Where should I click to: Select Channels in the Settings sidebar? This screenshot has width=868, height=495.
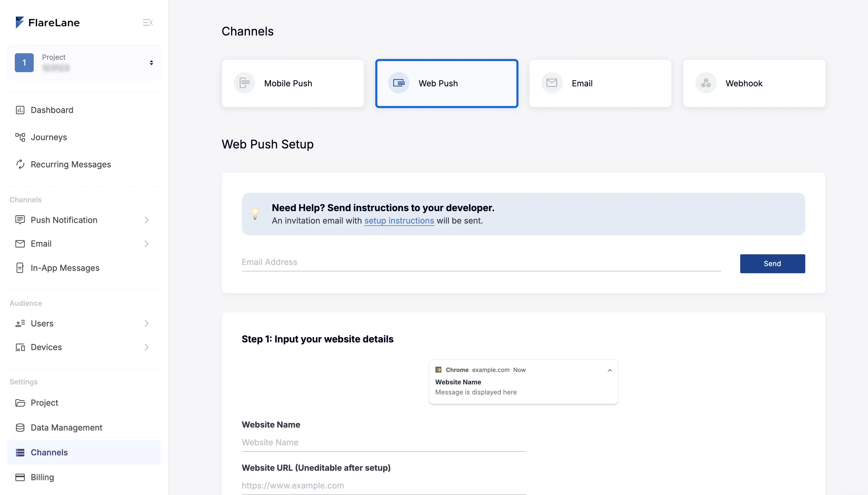pyautogui.click(x=84, y=452)
